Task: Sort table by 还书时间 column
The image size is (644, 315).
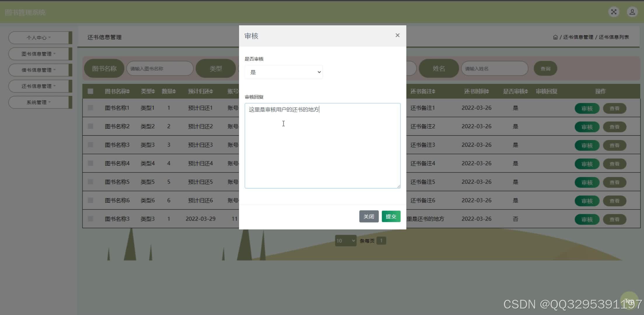Action: pos(477,91)
